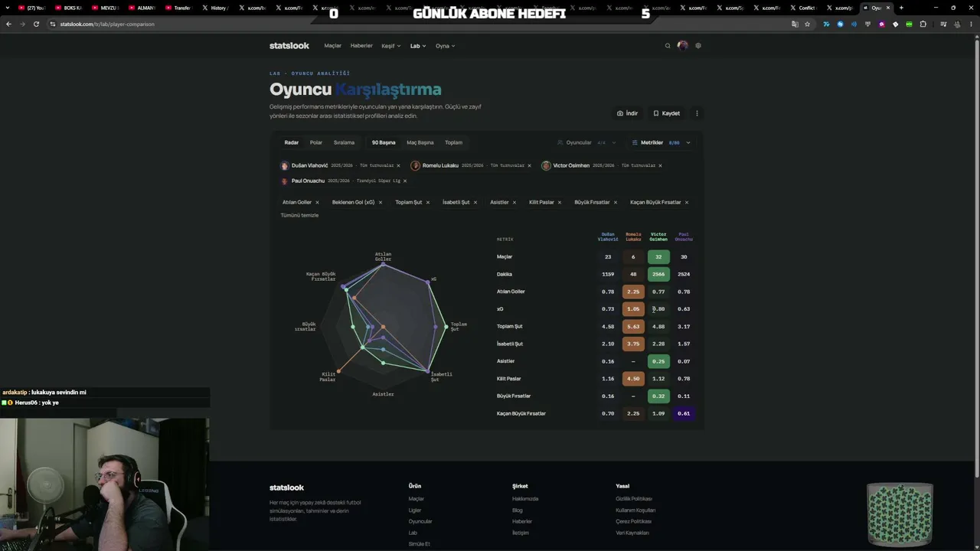Remove the Toplam Şut metric chip
980x551 pixels.
(427, 202)
